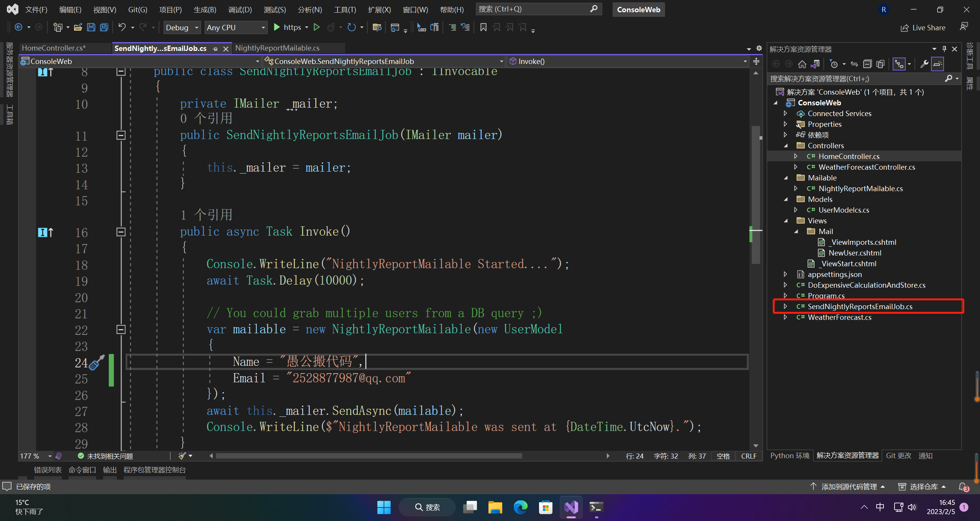
Task: Switch to NightlyReportMailable.cs tab
Action: [277, 48]
